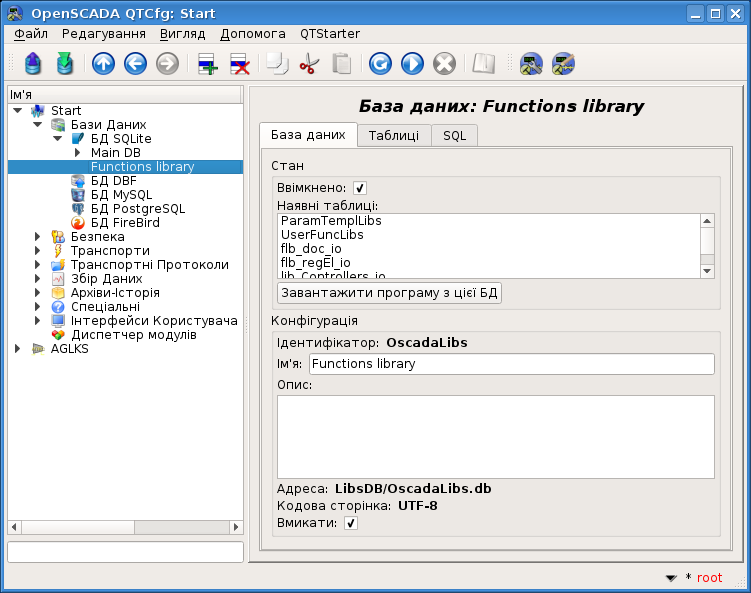Click the Безпека security icon
751x593 pixels.
click(x=58, y=237)
